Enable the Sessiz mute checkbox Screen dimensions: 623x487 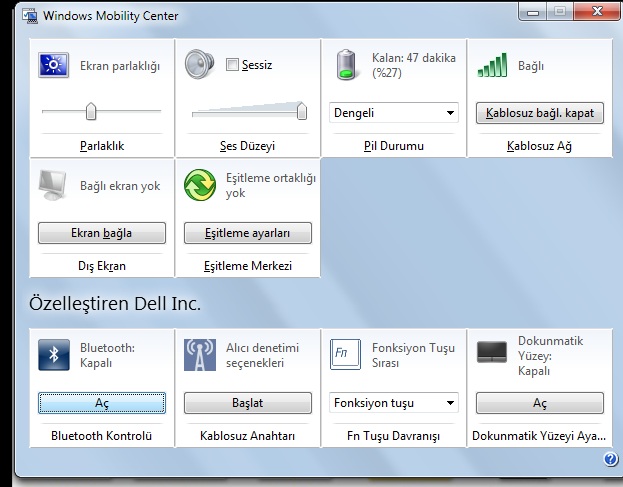click(232, 64)
